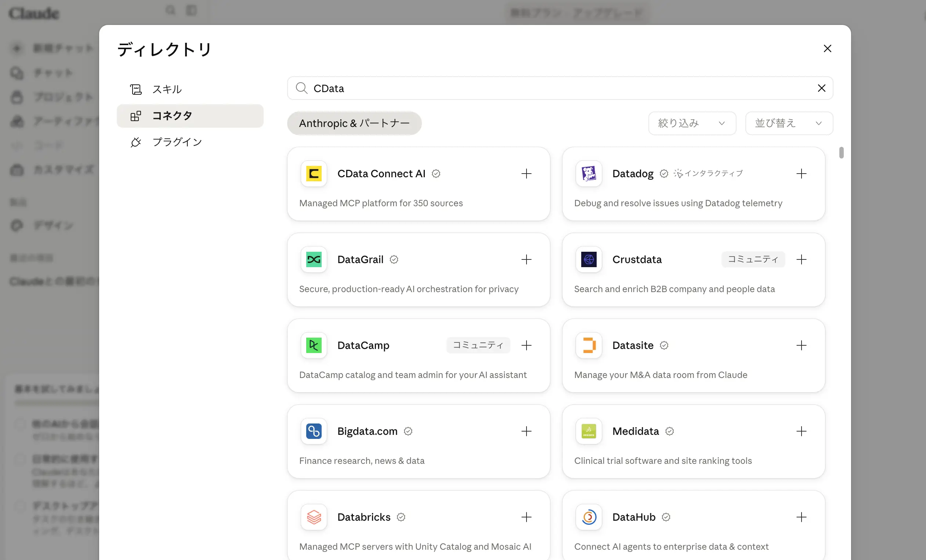
Task: Add the Datadog connector with plus icon
Action: pos(801,174)
